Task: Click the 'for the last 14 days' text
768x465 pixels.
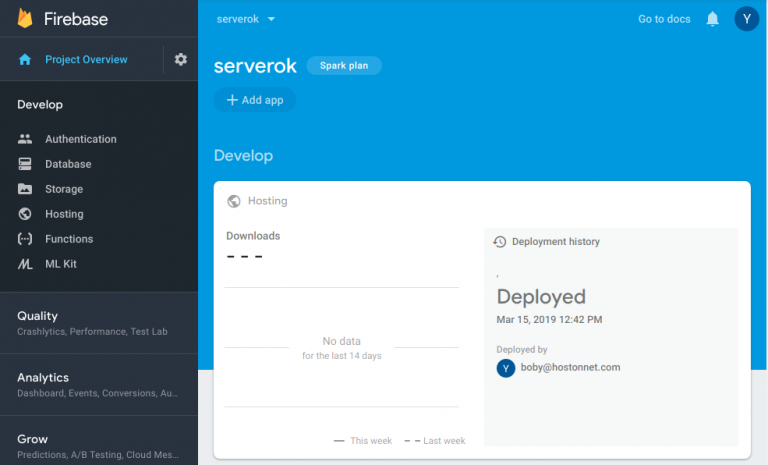Action: point(341,356)
